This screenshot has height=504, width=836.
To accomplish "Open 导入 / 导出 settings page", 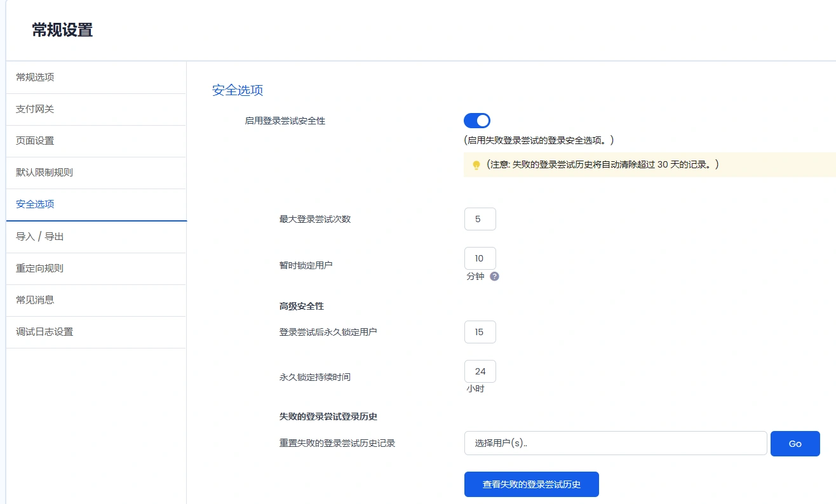I will [36, 236].
